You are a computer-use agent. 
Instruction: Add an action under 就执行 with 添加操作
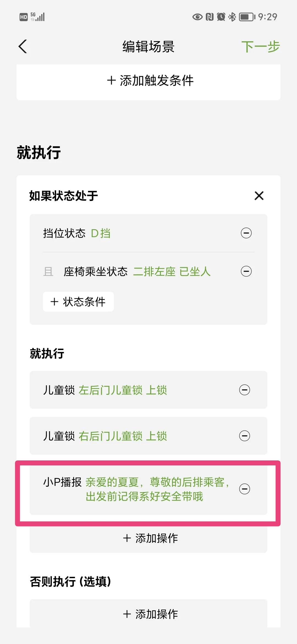(148, 538)
